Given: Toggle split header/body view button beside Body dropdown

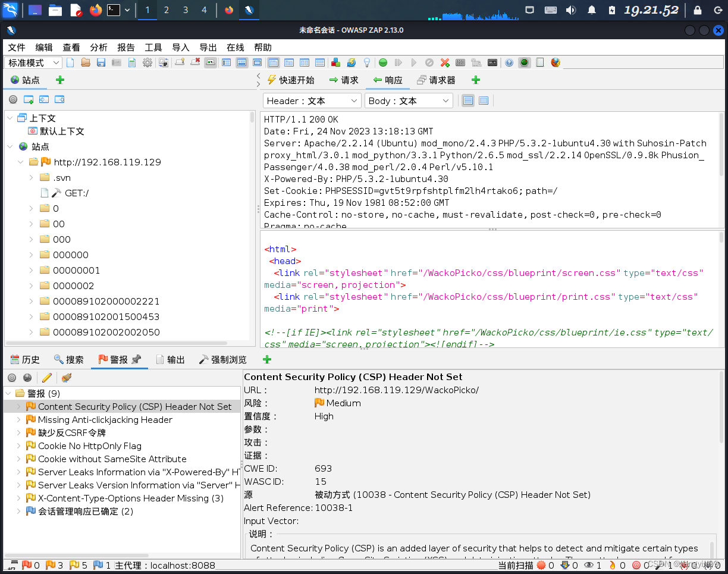Looking at the screenshot, I should click(468, 101).
